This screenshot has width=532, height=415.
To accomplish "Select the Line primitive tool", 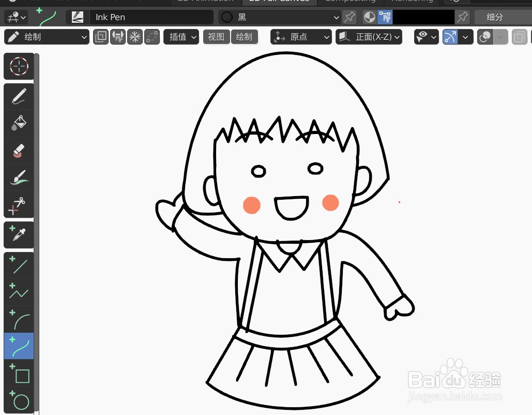I will [19, 265].
